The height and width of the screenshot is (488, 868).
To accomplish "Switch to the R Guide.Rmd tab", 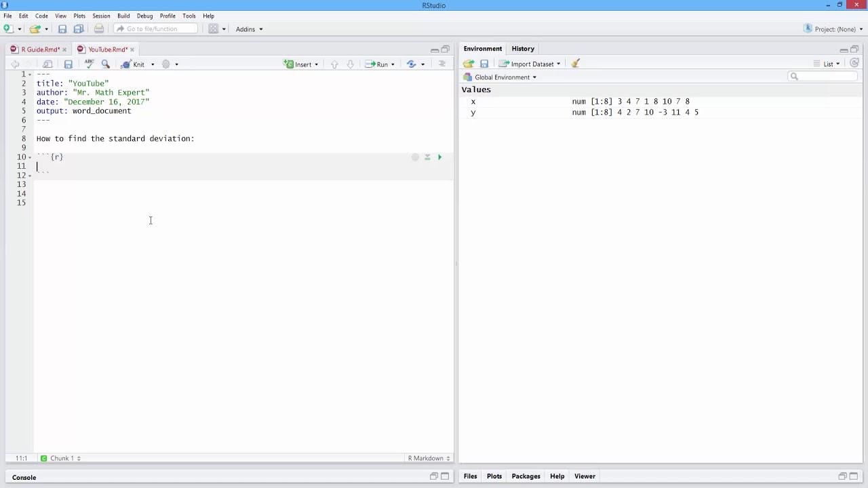I will [x=40, y=49].
